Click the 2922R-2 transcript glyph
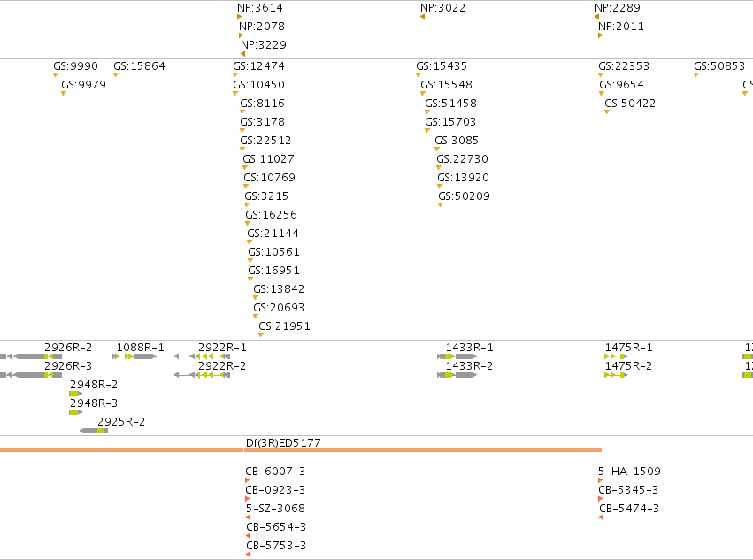The image size is (753, 560). click(x=202, y=375)
